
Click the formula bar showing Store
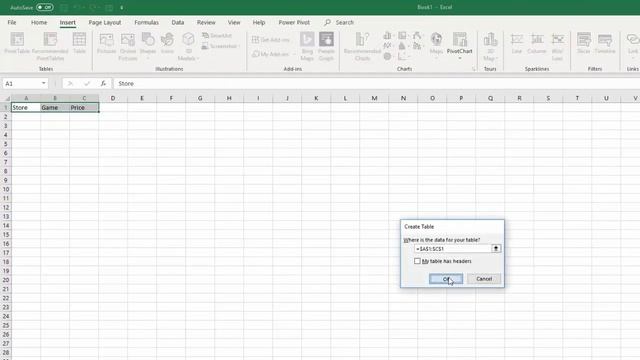[x=377, y=83]
